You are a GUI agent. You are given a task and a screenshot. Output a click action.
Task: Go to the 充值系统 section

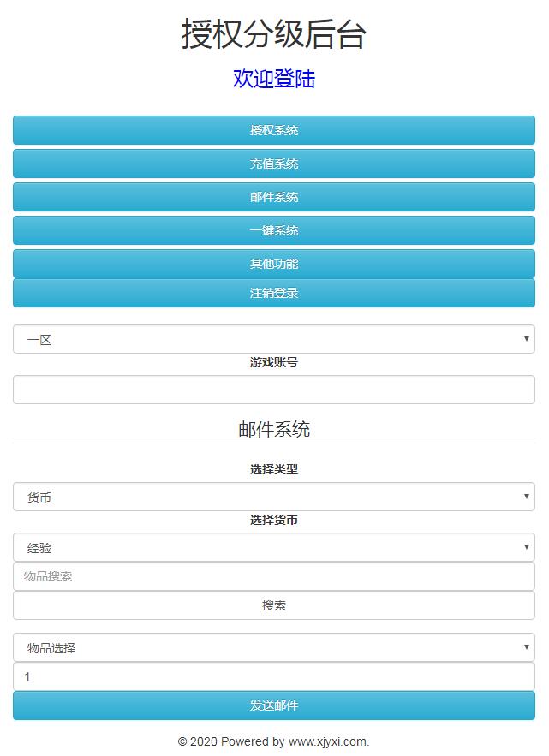coord(274,164)
